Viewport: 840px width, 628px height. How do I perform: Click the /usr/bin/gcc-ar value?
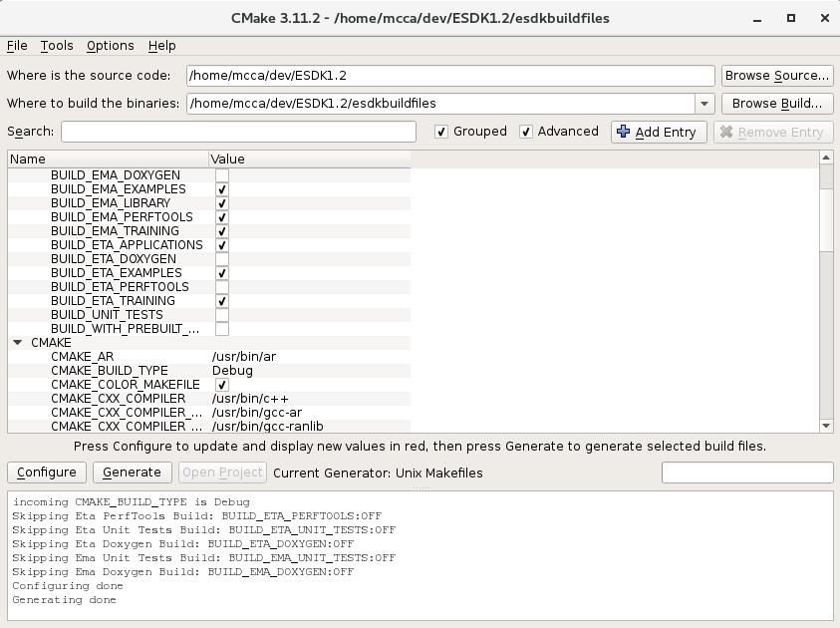[257, 412]
